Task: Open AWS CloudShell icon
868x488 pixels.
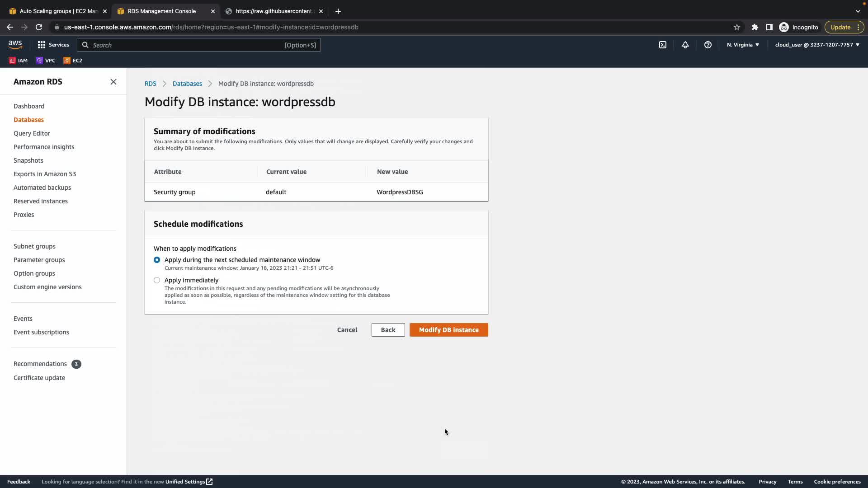Action: [663, 45]
